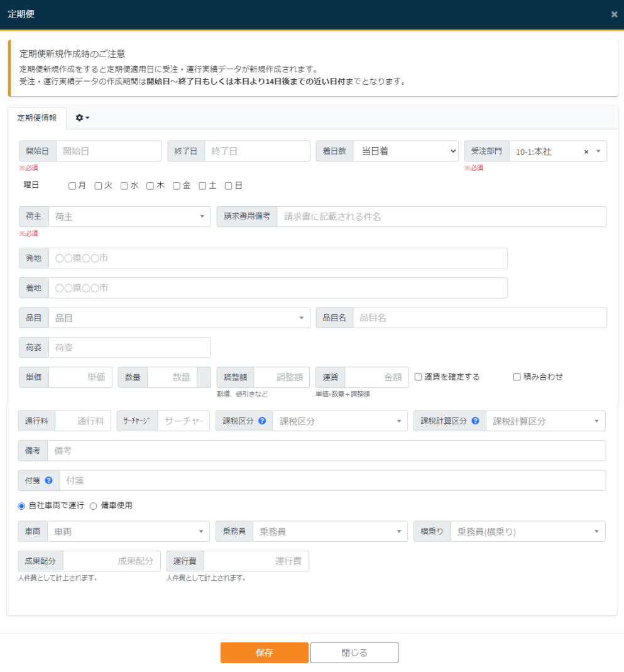Click the orange 保存 button

tap(264, 653)
